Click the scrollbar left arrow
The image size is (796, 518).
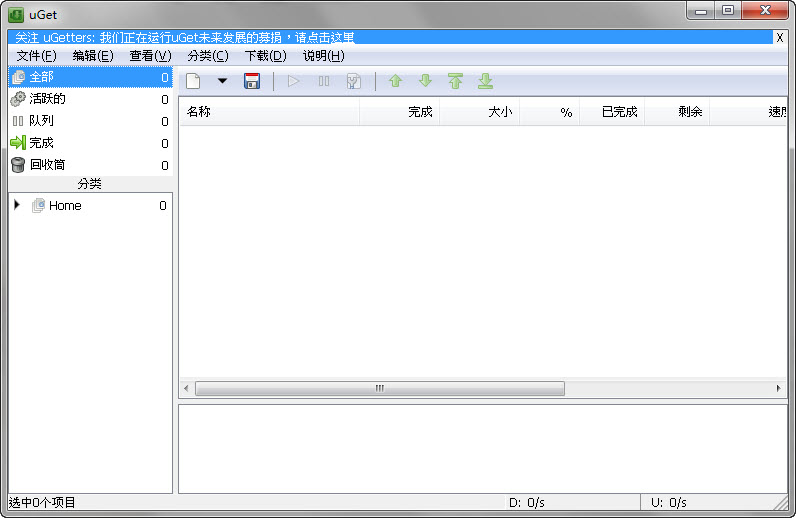pyautogui.click(x=186, y=388)
